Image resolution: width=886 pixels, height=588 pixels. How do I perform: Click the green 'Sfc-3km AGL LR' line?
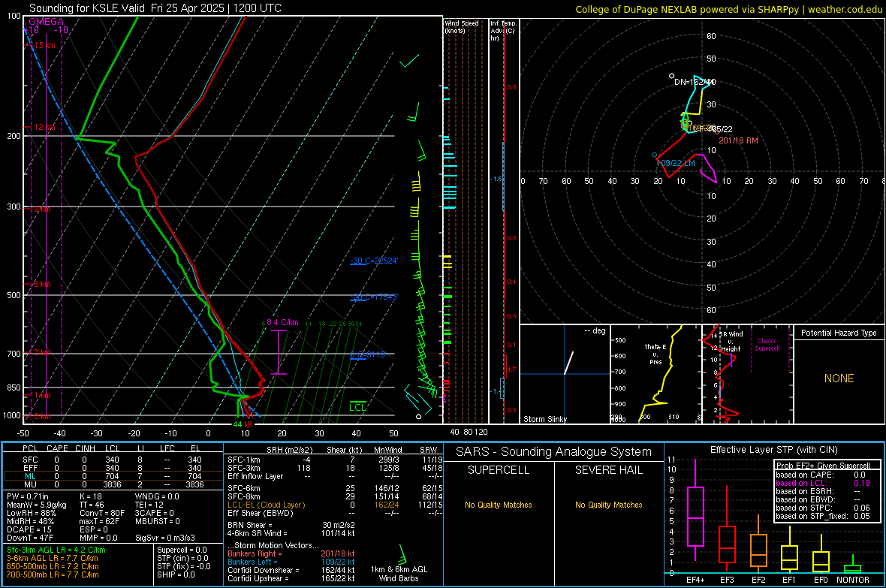pos(56,550)
